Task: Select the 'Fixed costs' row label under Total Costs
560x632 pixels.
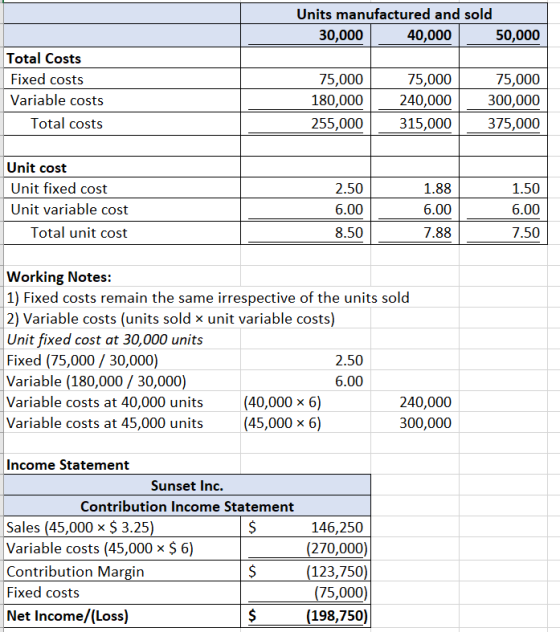Action: click(x=122, y=79)
